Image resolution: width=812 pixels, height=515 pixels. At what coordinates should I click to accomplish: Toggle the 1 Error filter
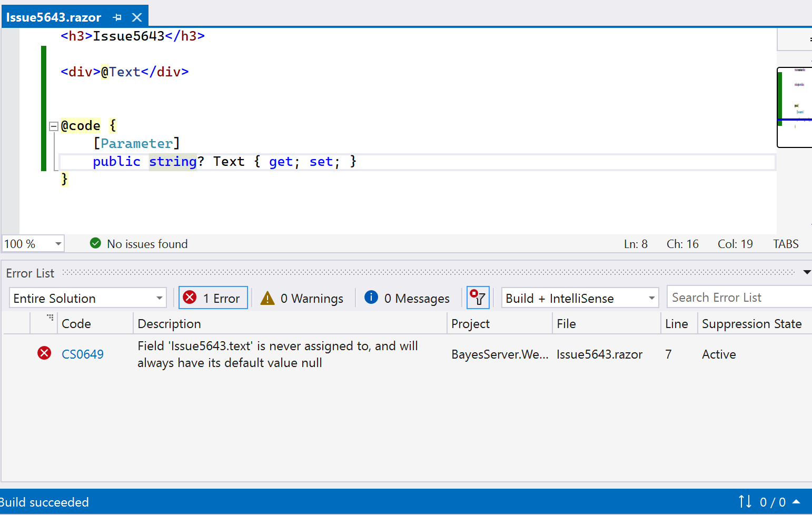pos(213,298)
